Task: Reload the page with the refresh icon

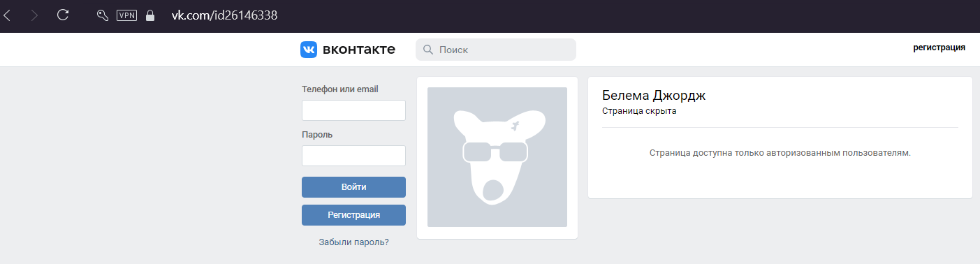Action: click(63, 15)
